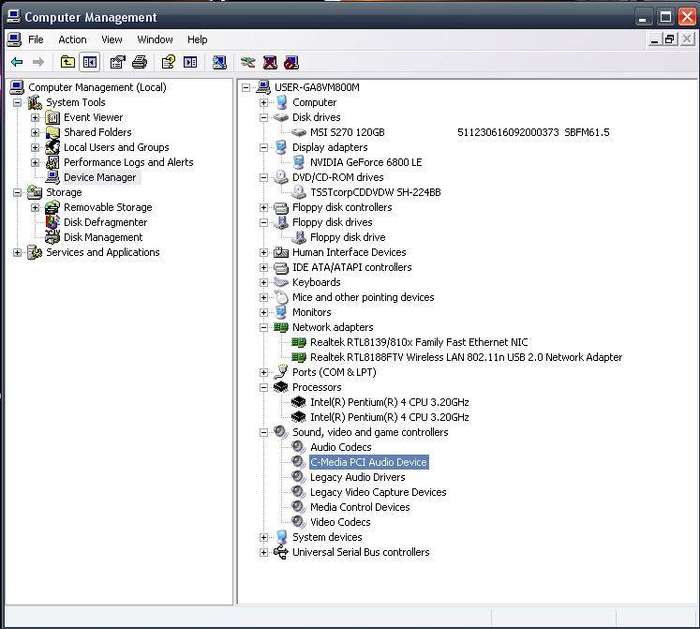700x629 pixels.
Task: Select Video Codecs entry
Action: (340, 522)
